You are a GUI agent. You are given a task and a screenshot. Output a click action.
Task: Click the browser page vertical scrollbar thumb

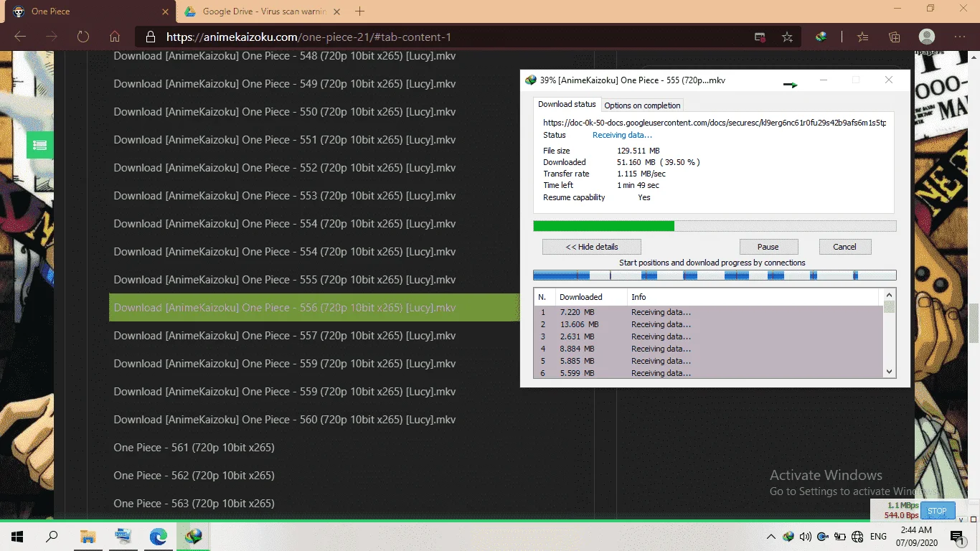pos(974,324)
